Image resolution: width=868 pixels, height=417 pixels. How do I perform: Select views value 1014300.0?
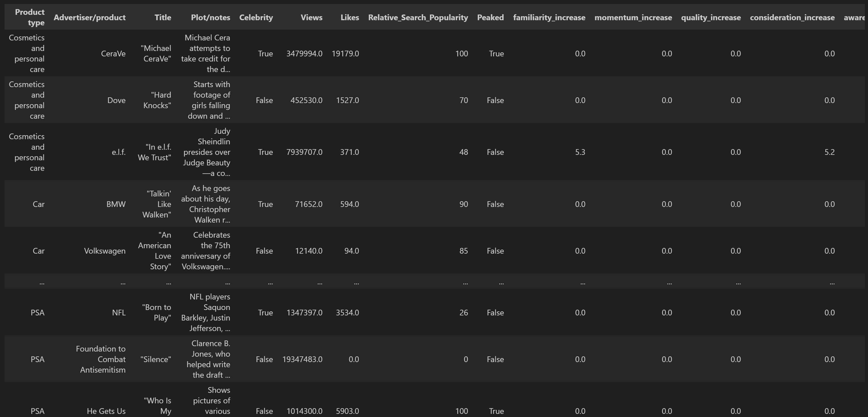[304, 411]
